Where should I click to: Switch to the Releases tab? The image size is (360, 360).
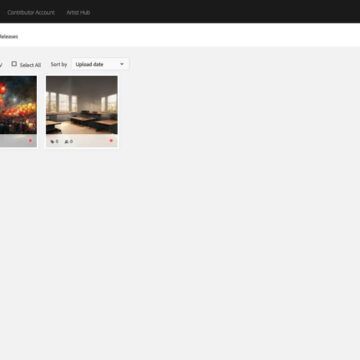coord(9,37)
